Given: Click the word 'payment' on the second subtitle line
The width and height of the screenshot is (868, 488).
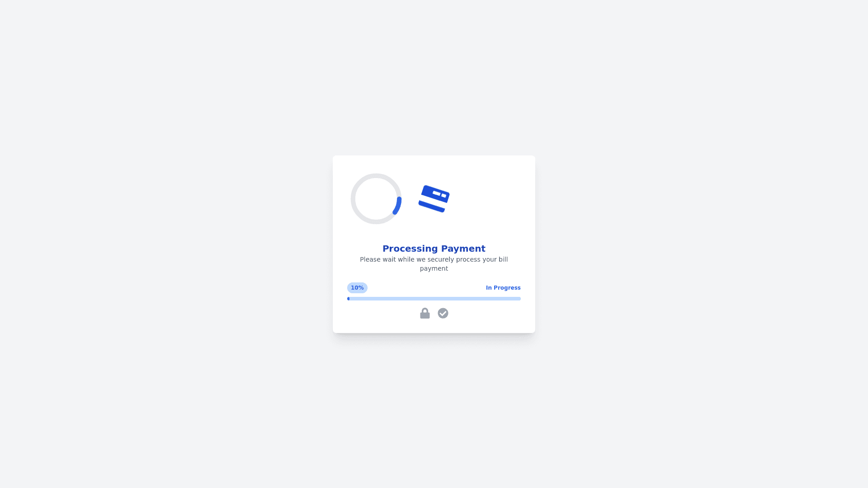Looking at the screenshot, I should pyautogui.click(x=434, y=268).
